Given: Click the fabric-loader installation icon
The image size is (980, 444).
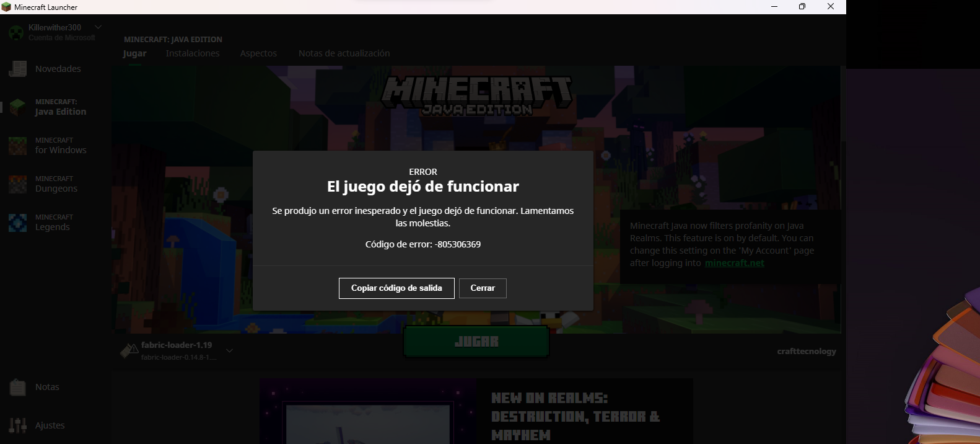Looking at the screenshot, I should pyautogui.click(x=129, y=351).
